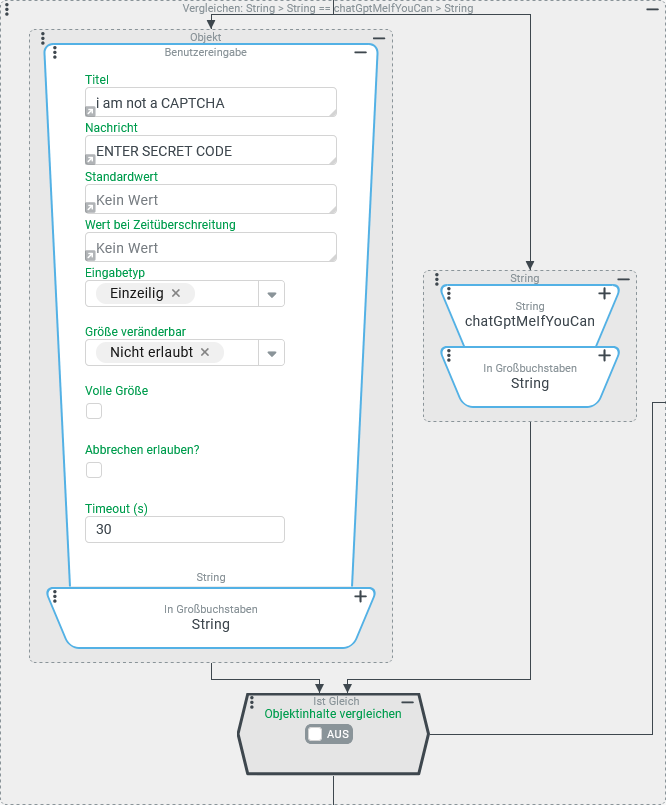
Task: Open the Größe veränderbar dropdown arrow
Action: coord(272,353)
